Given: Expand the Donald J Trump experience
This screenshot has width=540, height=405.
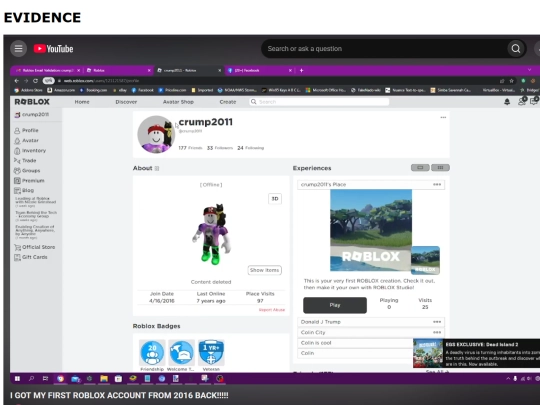Looking at the screenshot, I should [x=371, y=322].
